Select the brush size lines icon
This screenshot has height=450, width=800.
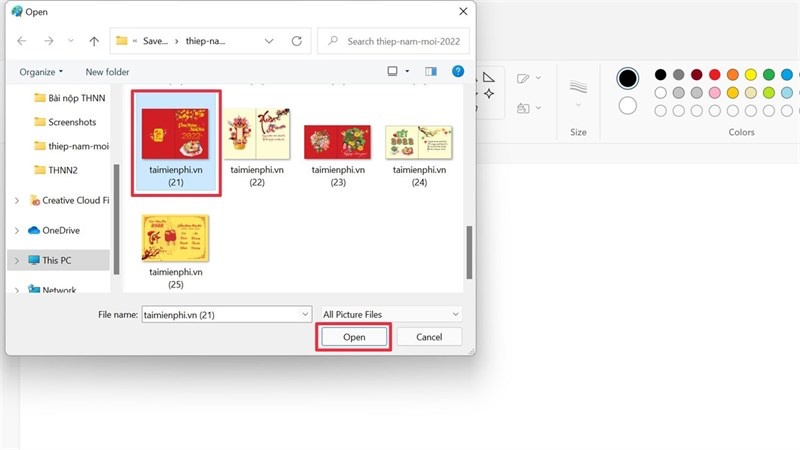coord(578,87)
